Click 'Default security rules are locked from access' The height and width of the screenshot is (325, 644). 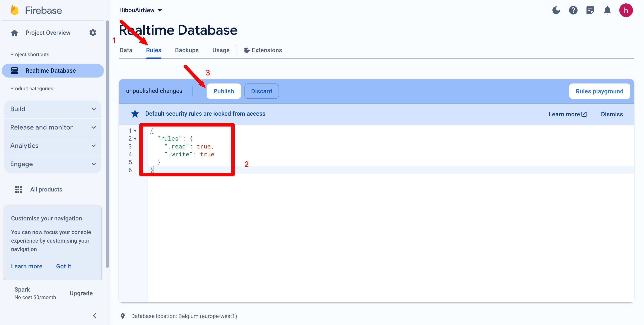[205, 114]
